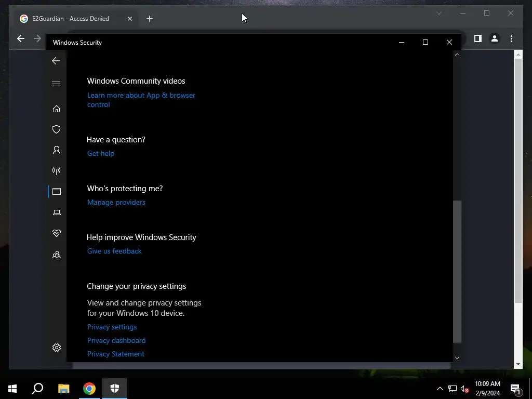The image size is (532, 399).
Task: Open Manage providers link
Action: [x=116, y=202]
